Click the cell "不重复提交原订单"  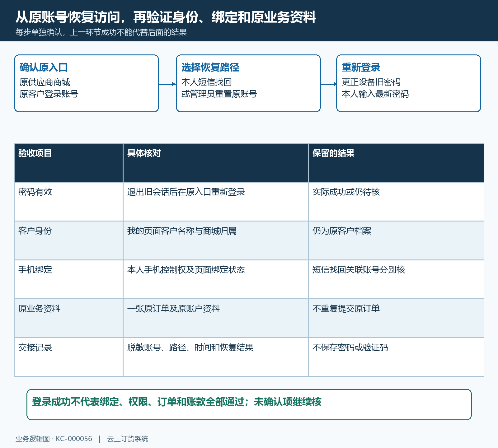click(x=396, y=318)
